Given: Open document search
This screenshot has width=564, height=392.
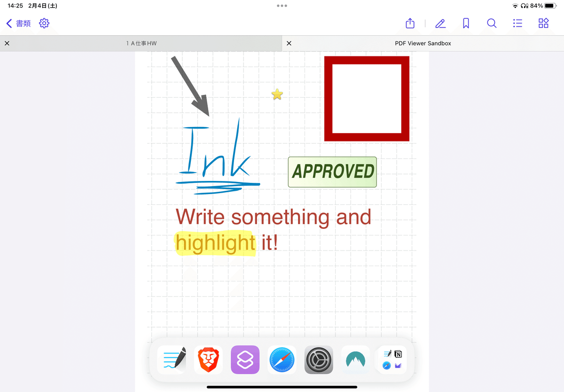Looking at the screenshot, I should pyautogui.click(x=492, y=23).
